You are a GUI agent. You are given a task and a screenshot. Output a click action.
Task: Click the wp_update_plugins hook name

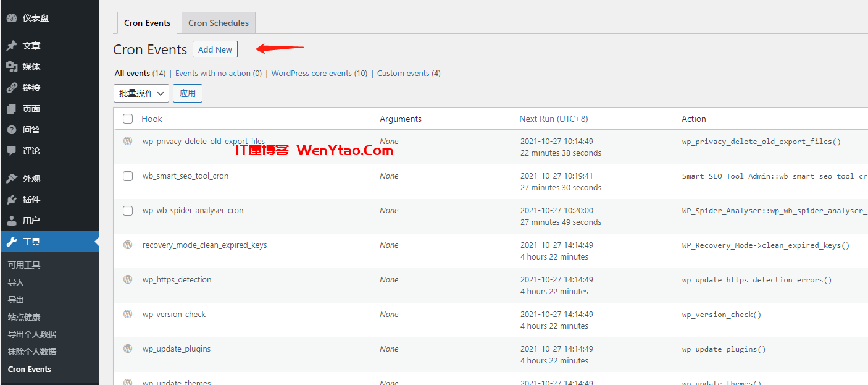pyautogui.click(x=177, y=349)
